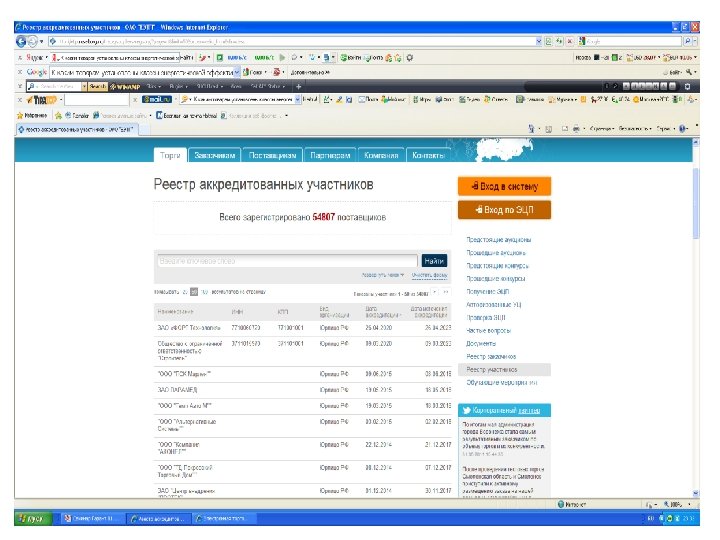
Task: Open the Mail.ru search field dropdown arrow
Action: pyautogui.click(x=298, y=99)
